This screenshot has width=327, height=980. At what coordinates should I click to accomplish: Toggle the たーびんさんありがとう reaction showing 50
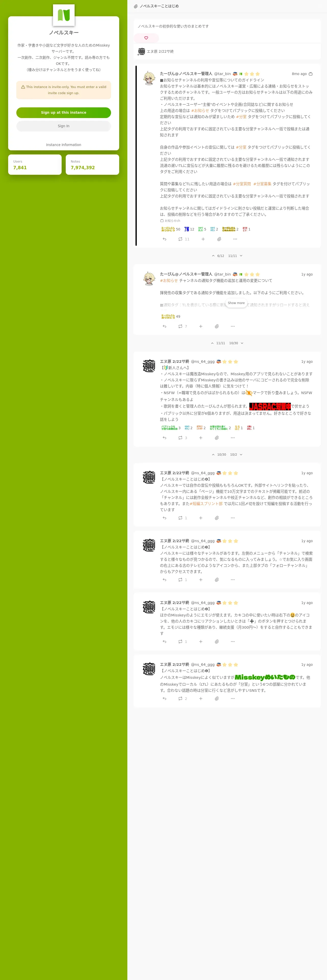tap(171, 229)
